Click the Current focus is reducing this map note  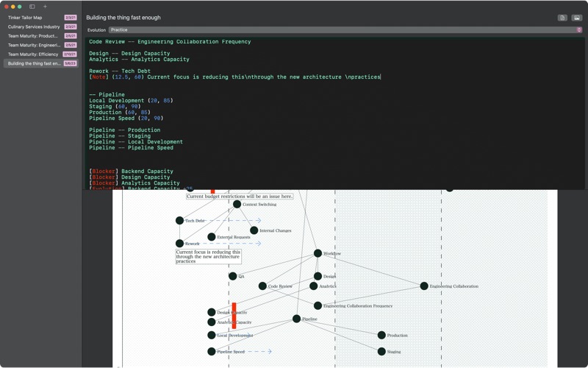[208, 256]
